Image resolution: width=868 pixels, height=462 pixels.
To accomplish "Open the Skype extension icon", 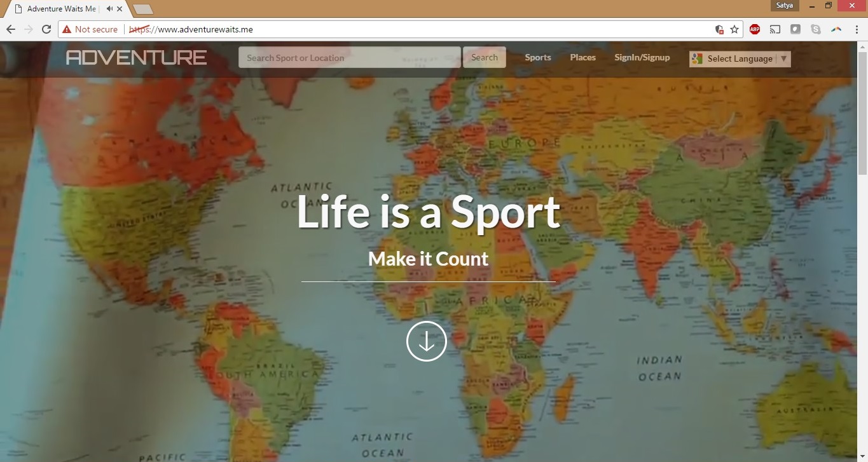I will coord(816,29).
